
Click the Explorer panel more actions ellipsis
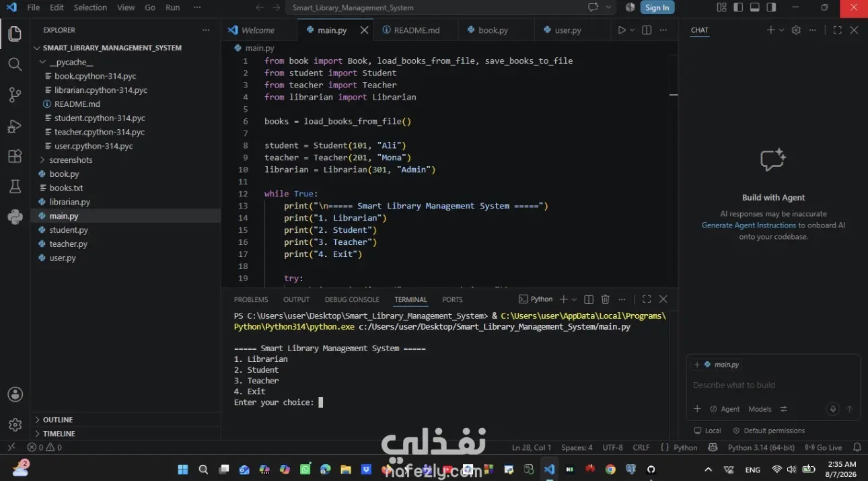point(206,30)
